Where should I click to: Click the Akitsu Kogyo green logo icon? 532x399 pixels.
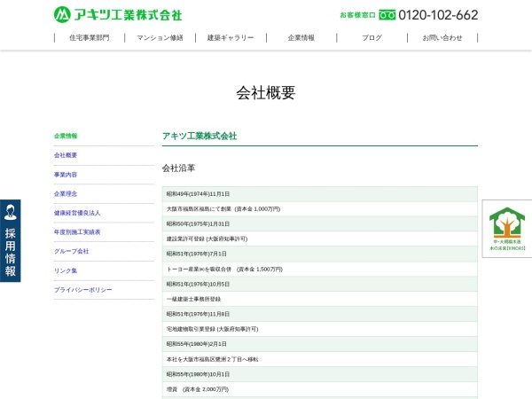[62, 14]
